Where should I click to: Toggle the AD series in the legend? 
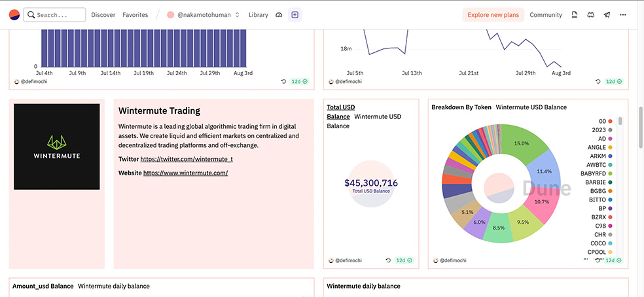[x=605, y=139]
